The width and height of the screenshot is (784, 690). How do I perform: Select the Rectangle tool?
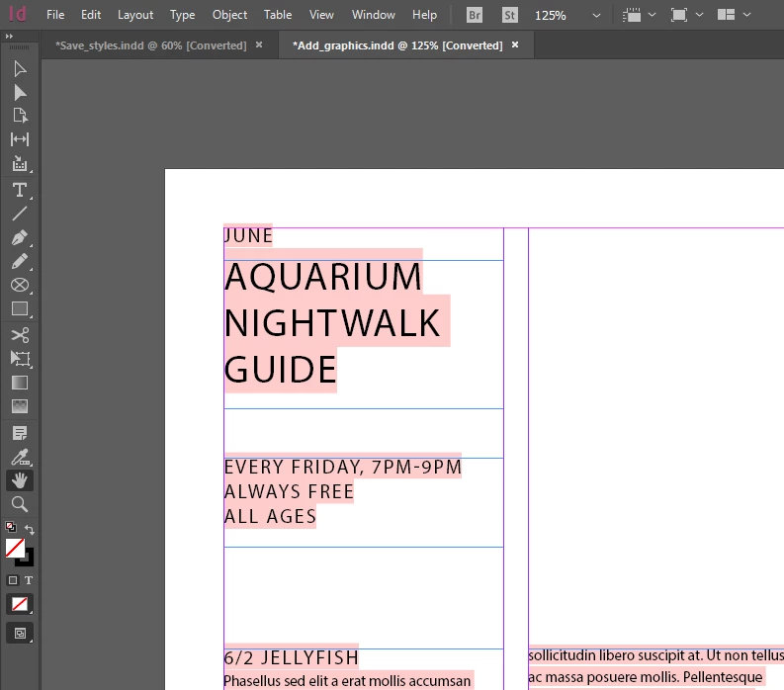pyautogui.click(x=20, y=309)
